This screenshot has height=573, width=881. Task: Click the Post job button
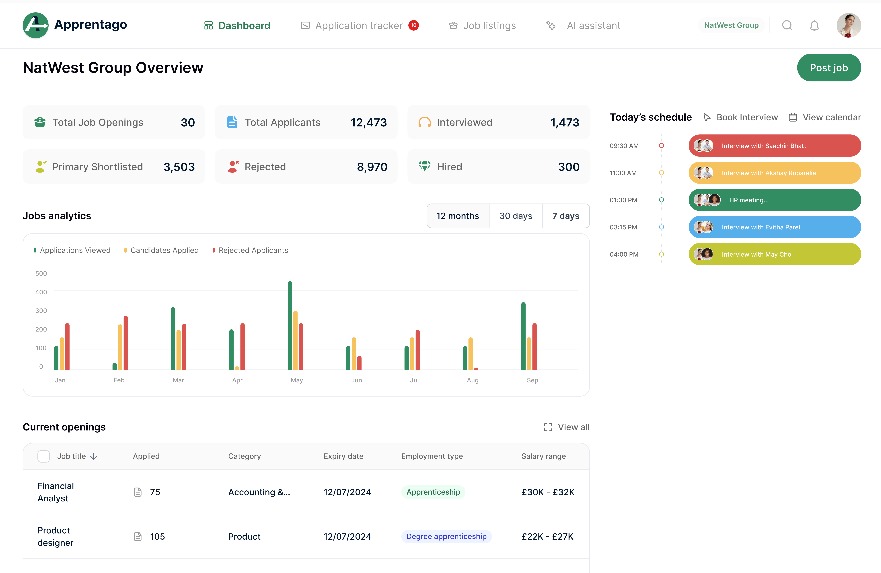point(829,67)
